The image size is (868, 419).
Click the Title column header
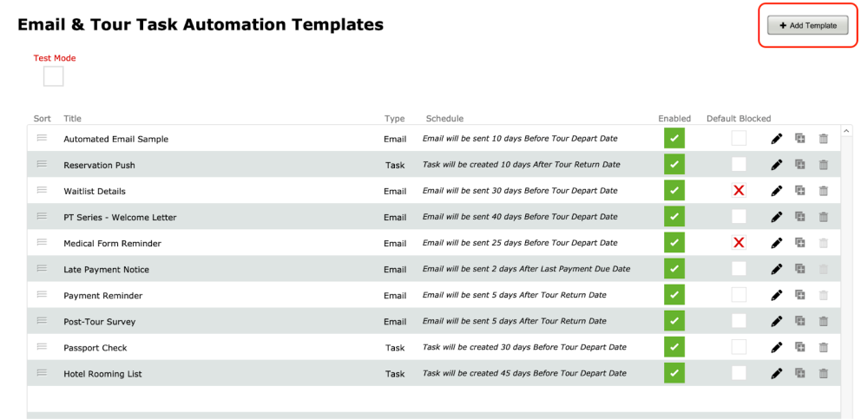point(72,119)
